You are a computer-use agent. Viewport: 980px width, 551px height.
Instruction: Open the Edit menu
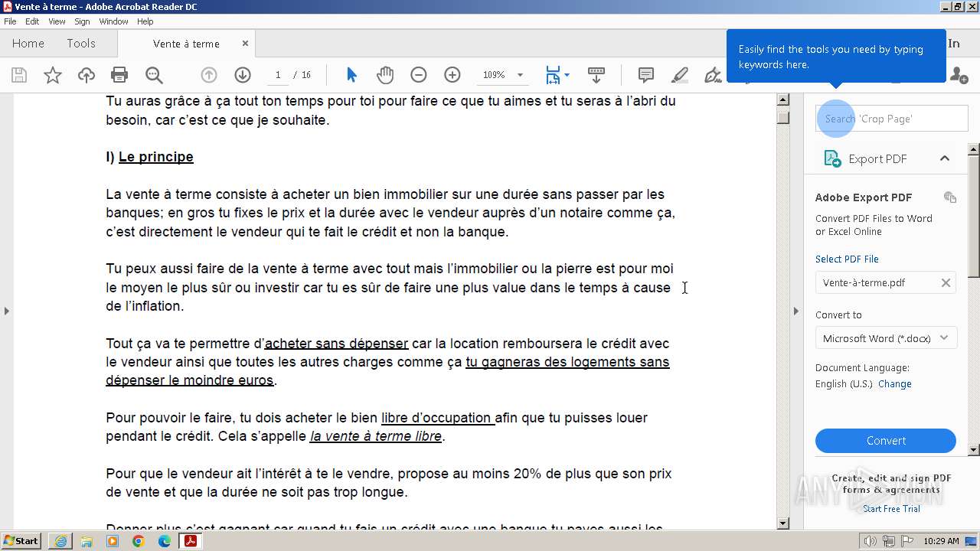(x=32, y=21)
